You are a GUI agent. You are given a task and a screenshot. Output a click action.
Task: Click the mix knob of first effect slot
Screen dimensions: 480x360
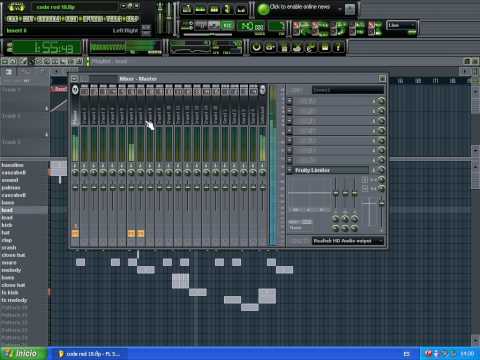pyautogui.click(x=381, y=101)
